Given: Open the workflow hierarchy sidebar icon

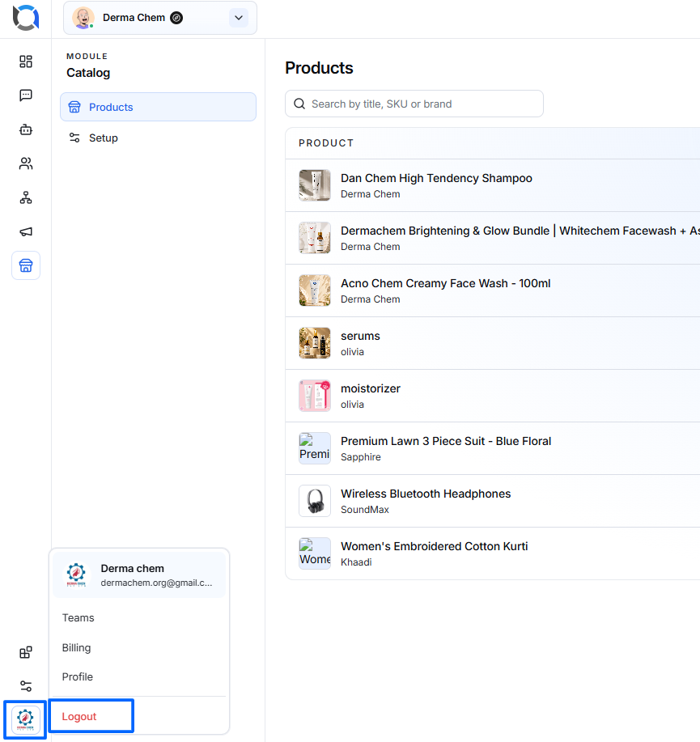Looking at the screenshot, I should (x=26, y=197).
